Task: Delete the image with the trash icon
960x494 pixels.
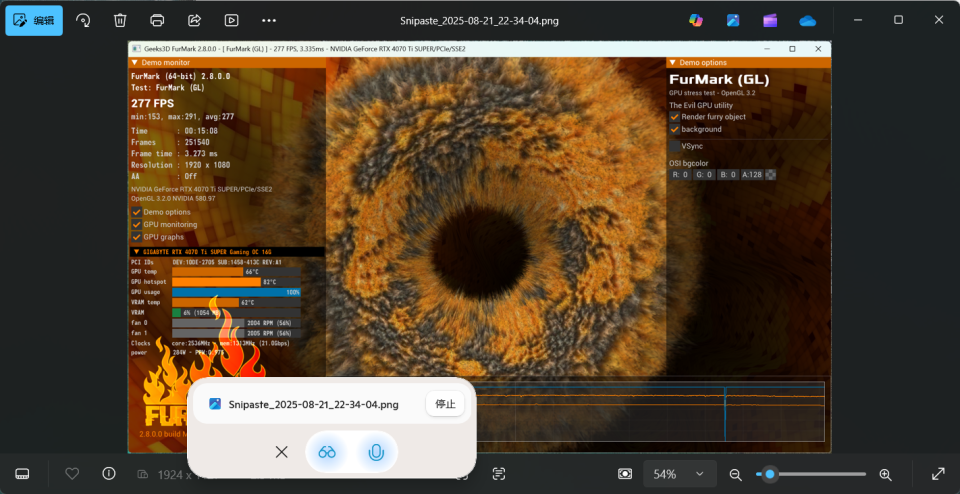Action: coord(120,20)
